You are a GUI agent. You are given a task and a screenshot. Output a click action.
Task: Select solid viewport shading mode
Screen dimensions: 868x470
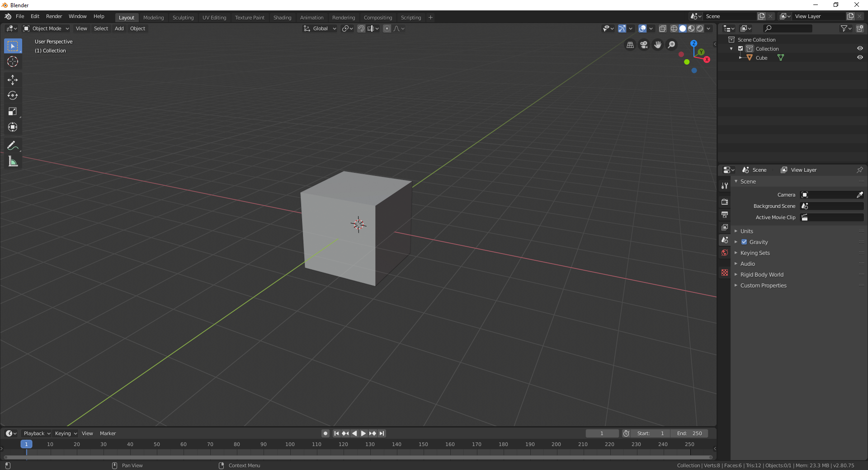pos(683,28)
